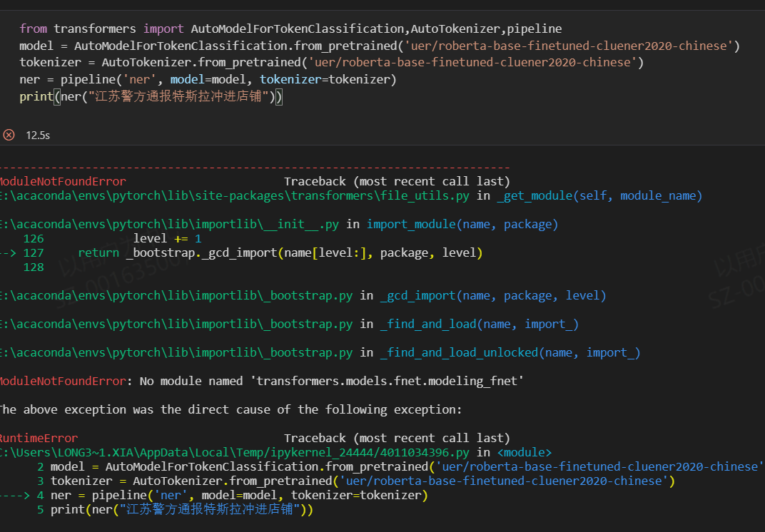Click the "tokenizer =" assignment line in the code cell
This screenshot has width=765, height=532.
(332, 63)
